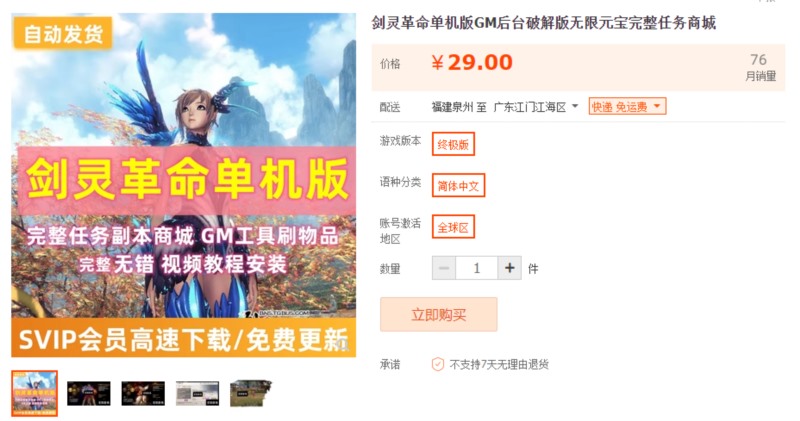Select the second product thumbnail
The width and height of the screenshot is (800, 421).
89,393
